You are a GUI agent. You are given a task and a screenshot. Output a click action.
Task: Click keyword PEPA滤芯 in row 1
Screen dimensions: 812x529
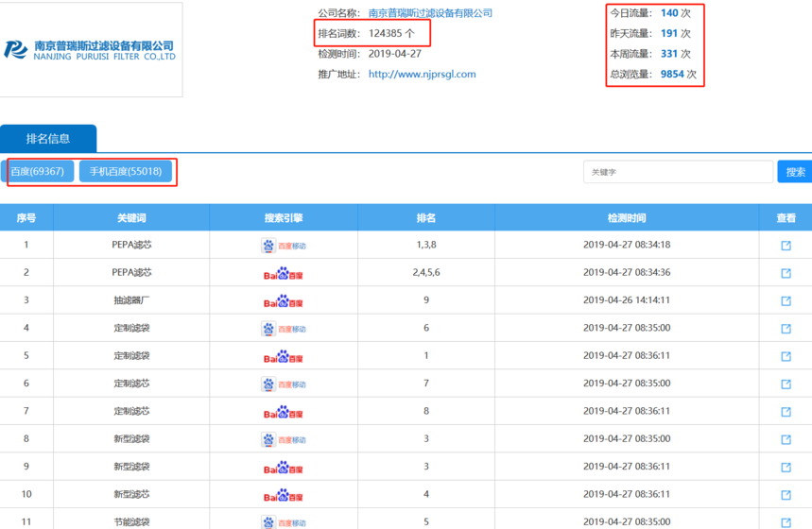pos(131,245)
